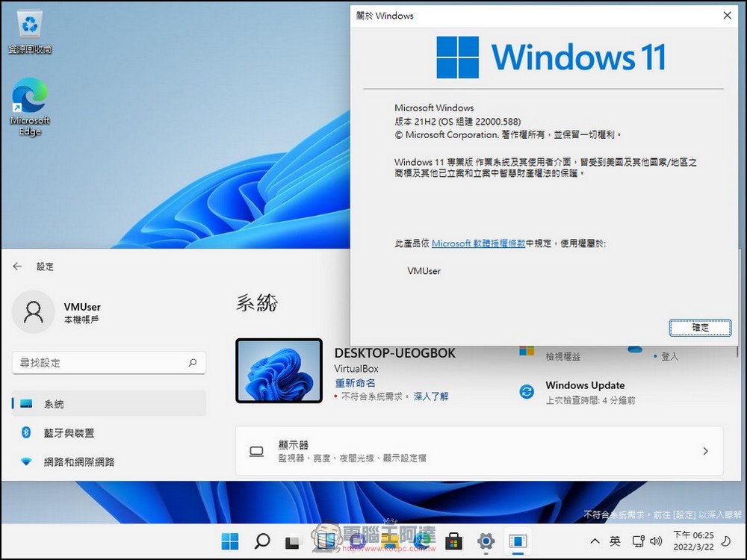
Task: Open Task View on the taskbar
Action: [x=294, y=541]
